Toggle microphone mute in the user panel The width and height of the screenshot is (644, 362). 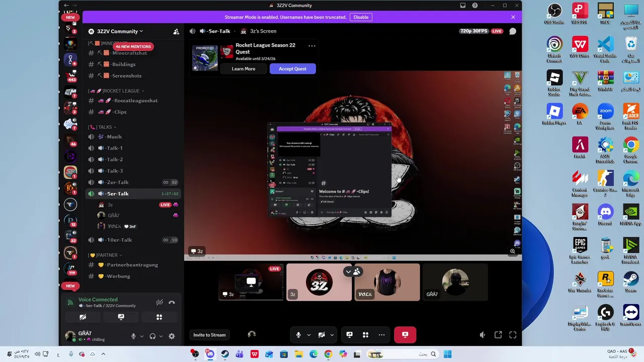point(133,336)
